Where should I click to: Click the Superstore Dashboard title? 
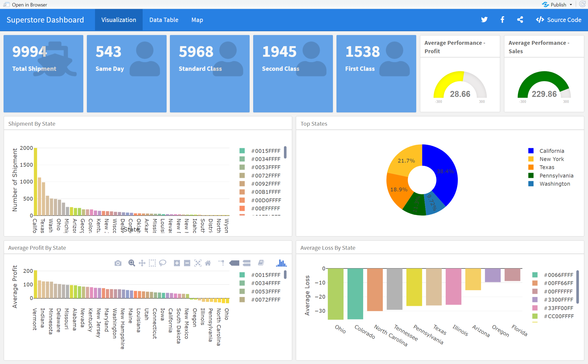click(45, 20)
